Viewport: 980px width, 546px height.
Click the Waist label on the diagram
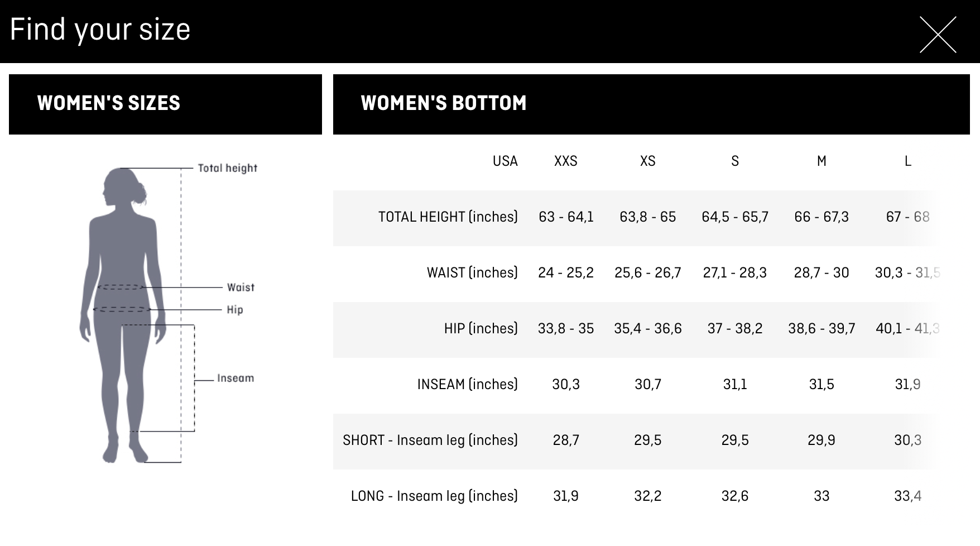[x=241, y=288]
